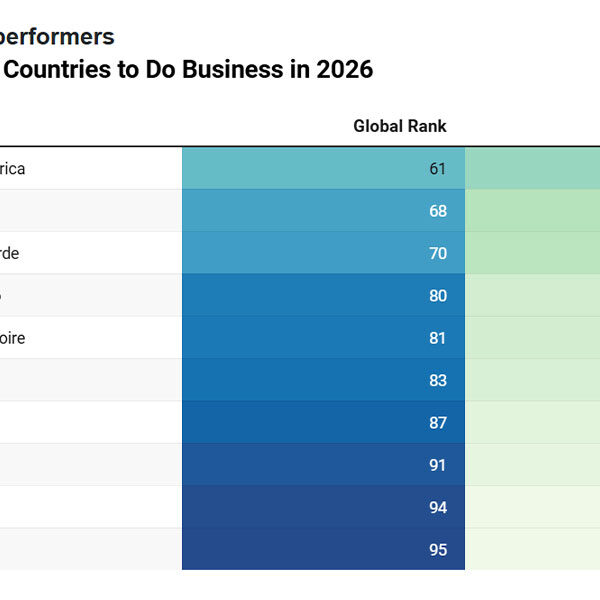Select the cell with rank 70
This screenshot has width=600, height=600.
click(x=323, y=253)
